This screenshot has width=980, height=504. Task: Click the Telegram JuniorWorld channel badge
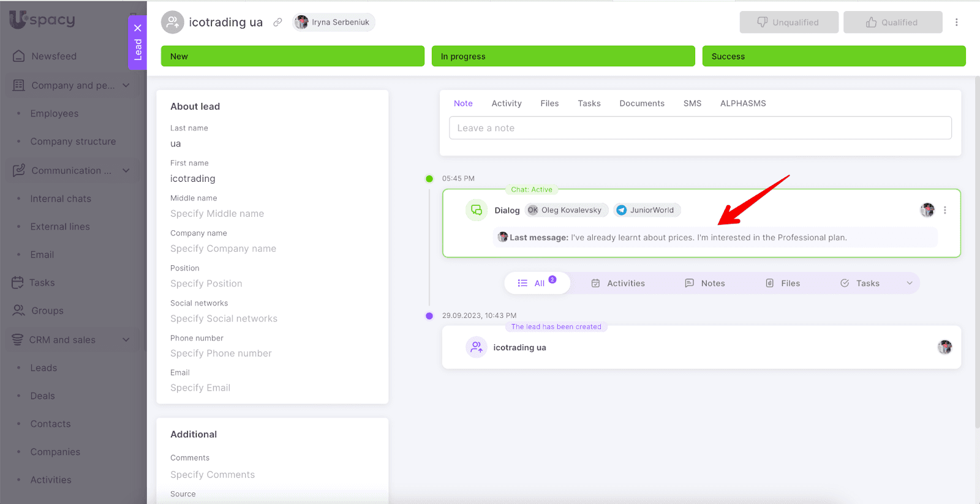(647, 210)
